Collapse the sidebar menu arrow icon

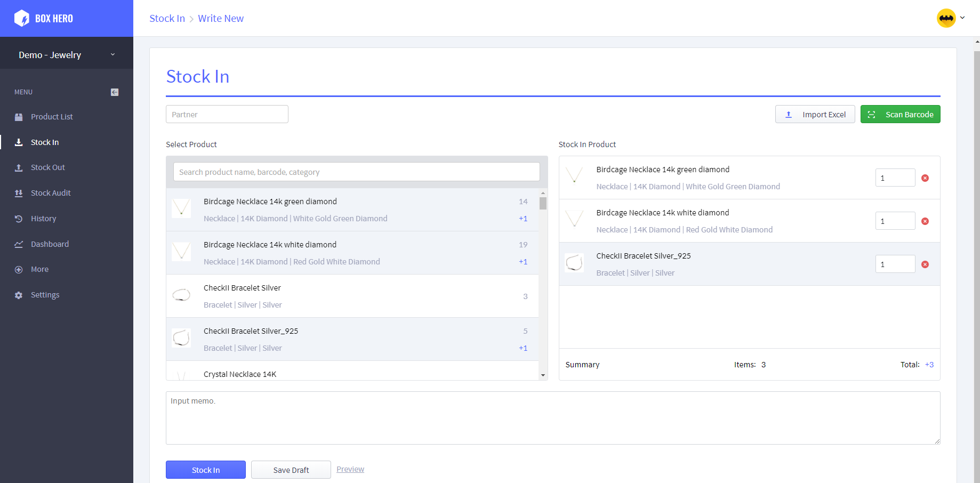[x=115, y=92]
